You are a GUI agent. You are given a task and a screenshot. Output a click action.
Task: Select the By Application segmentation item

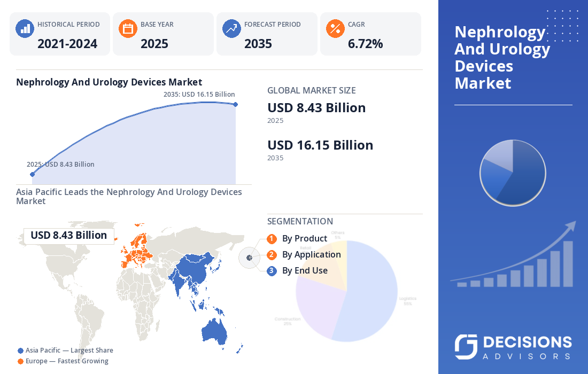tap(311, 255)
